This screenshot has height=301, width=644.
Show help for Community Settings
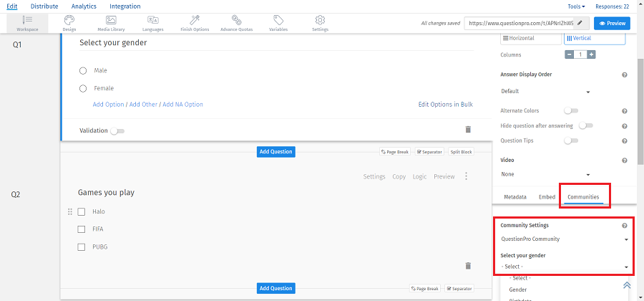point(625,225)
